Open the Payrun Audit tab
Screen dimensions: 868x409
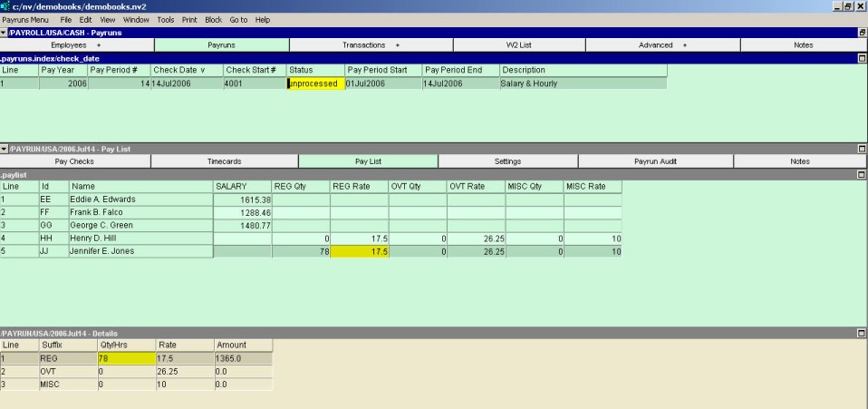[655, 161]
